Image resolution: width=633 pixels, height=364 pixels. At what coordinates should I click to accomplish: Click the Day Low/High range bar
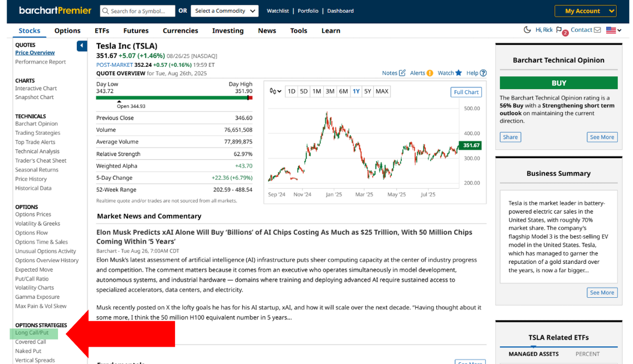(x=174, y=98)
